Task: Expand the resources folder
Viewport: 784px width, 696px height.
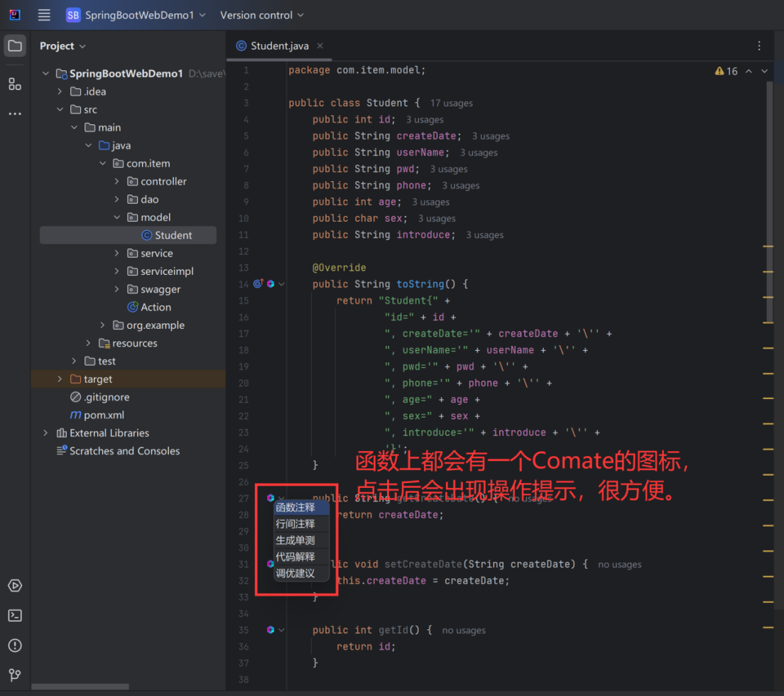Action: pyautogui.click(x=88, y=344)
